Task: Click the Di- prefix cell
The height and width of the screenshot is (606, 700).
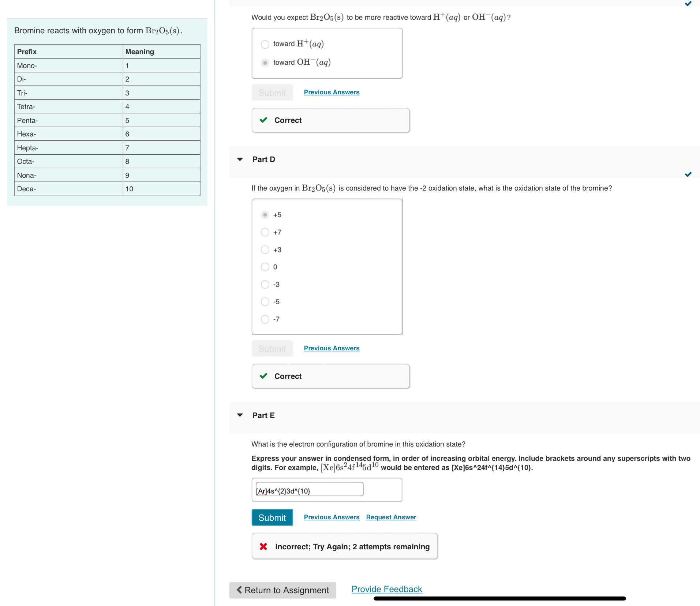Action: [68, 79]
